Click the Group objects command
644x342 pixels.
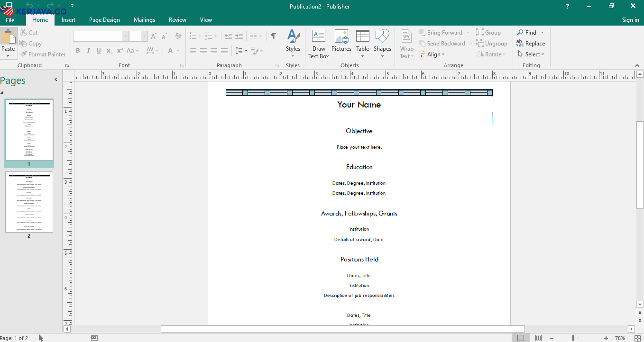click(x=488, y=32)
